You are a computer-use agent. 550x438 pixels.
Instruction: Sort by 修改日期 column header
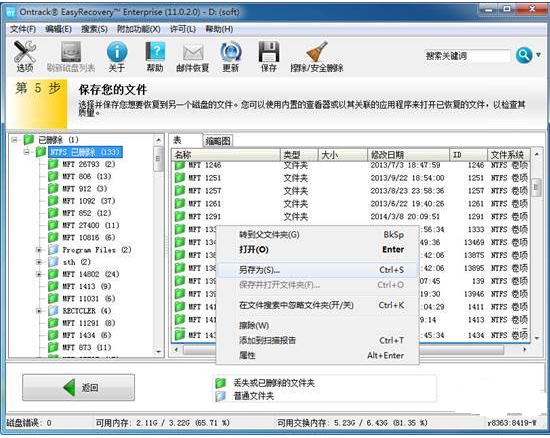click(x=408, y=155)
